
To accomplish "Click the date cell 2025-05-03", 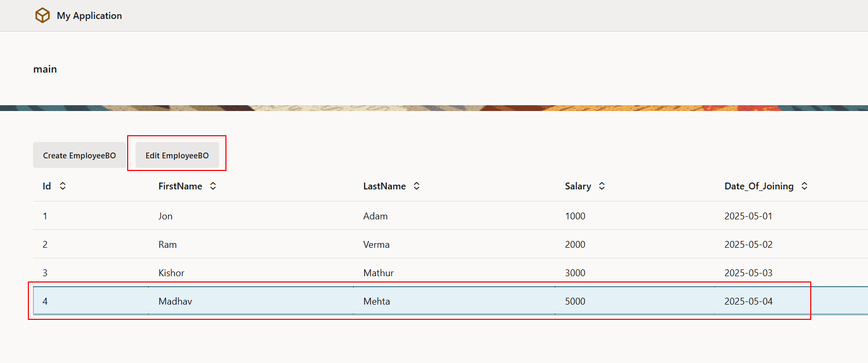I will click(x=748, y=273).
